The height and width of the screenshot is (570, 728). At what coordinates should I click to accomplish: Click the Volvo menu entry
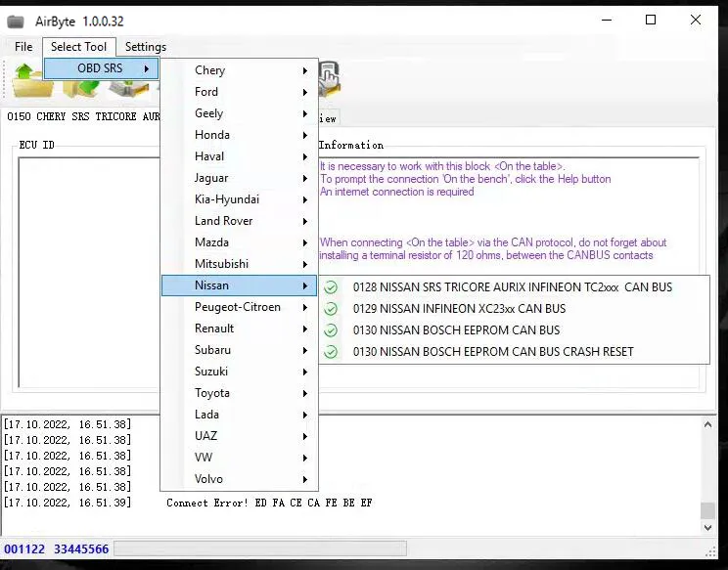209,479
